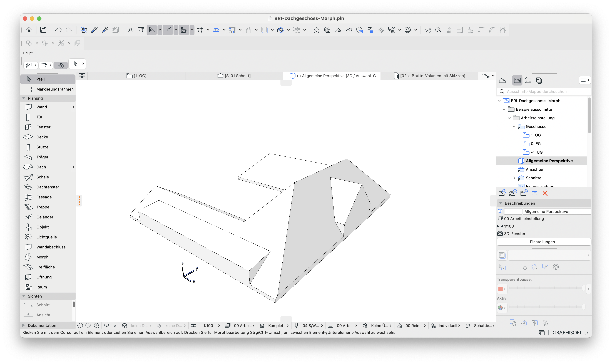Open the Komplet... partial structure display button
The image size is (612, 364).
(x=274, y=325)
